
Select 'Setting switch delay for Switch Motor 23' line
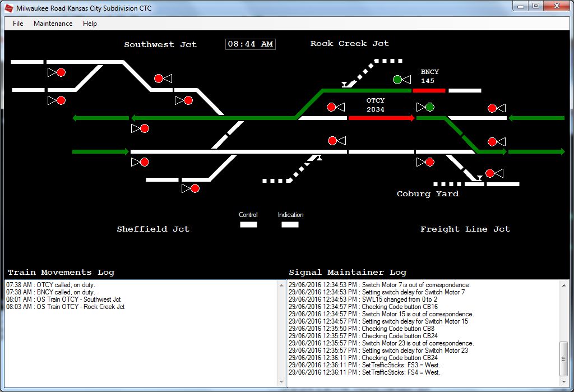[x=378, y=351]
